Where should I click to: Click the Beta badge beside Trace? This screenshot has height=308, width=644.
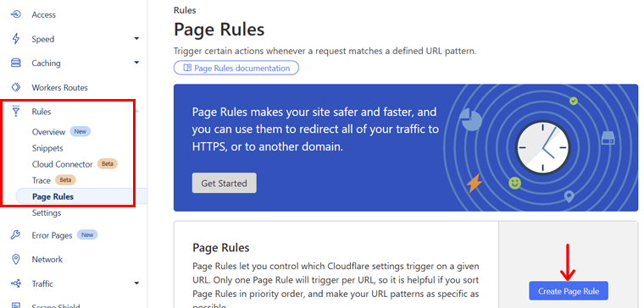(x=66, y=180)
